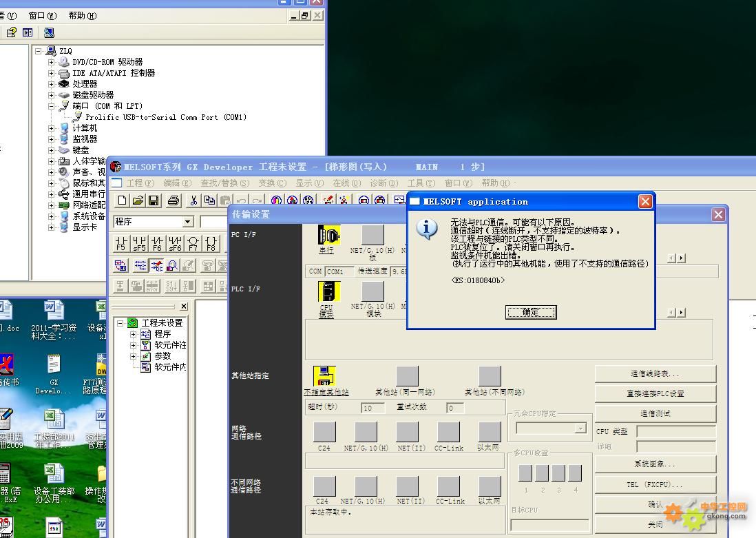Click 直接连接PLC设置 button
Screen dimensions: 756x538
pyautogui.click(x=655, y=394)
